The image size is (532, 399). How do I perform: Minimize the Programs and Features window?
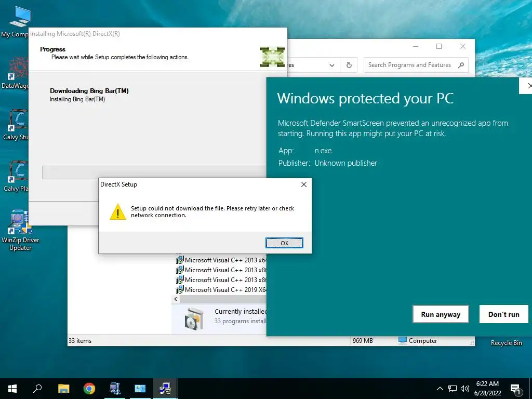point(416,46)
